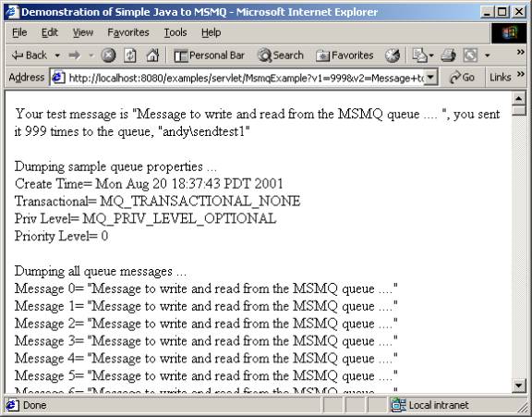Click the Search toolbar button

click(x=280, y=55)
